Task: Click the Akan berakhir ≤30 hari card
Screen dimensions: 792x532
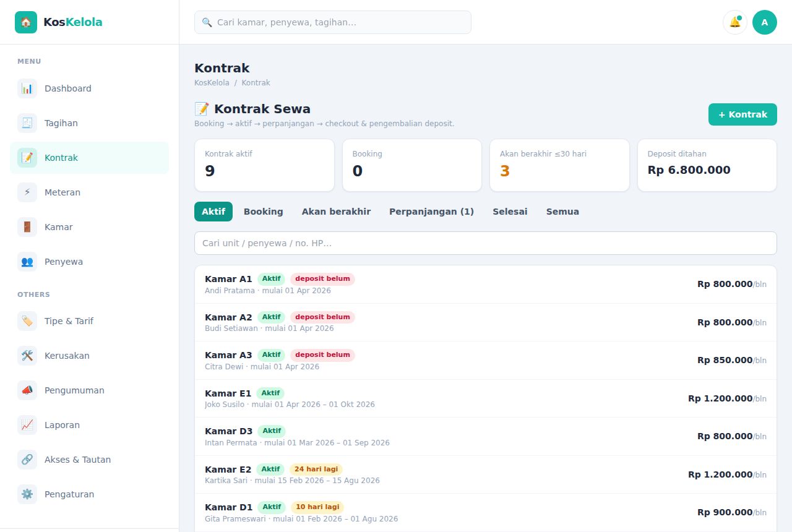Action: (x=559, y=165)
